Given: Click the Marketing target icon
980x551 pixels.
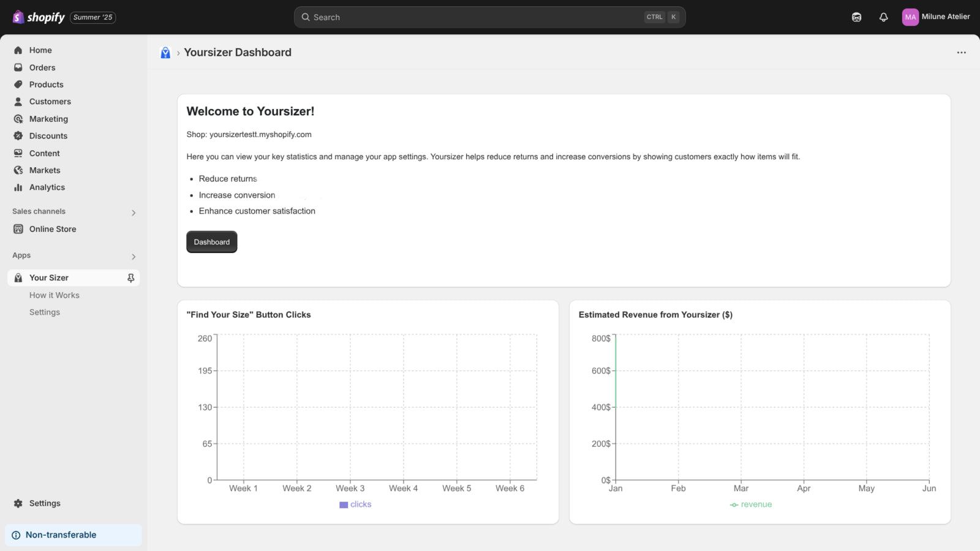Looking at the screenshot, I should pyautogui.click(x=18, y=119).
